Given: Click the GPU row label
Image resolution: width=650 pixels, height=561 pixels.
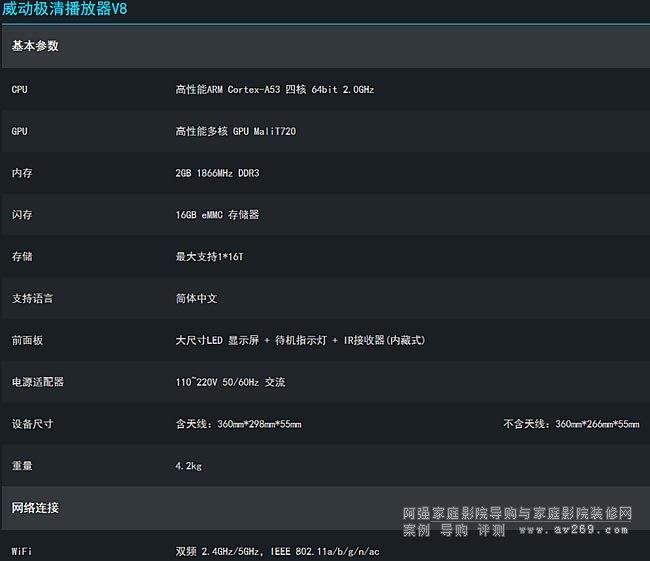Looking at the screenshot, I should click(x=20, y=132).
